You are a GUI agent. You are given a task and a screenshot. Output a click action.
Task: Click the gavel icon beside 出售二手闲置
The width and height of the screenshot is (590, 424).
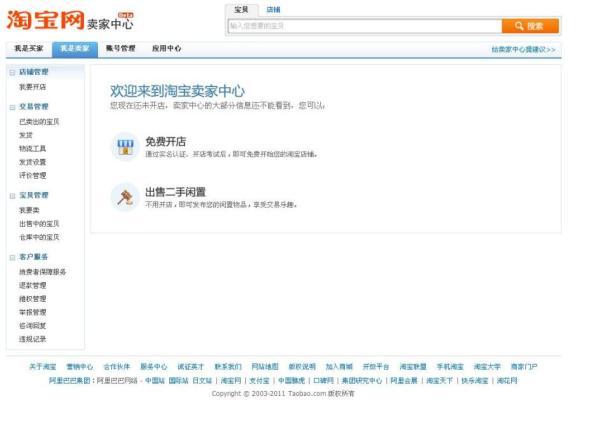point(125,197)
